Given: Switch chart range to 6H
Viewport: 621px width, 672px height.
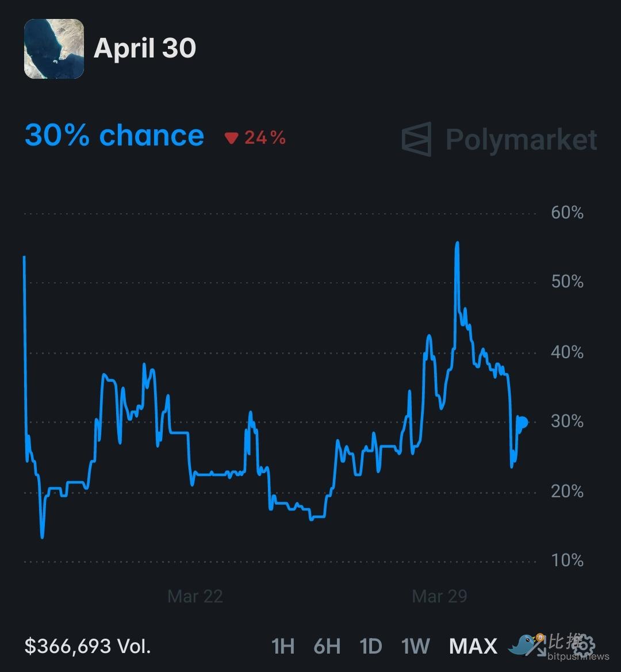Looking at the screenshot, I should (327, 646).
